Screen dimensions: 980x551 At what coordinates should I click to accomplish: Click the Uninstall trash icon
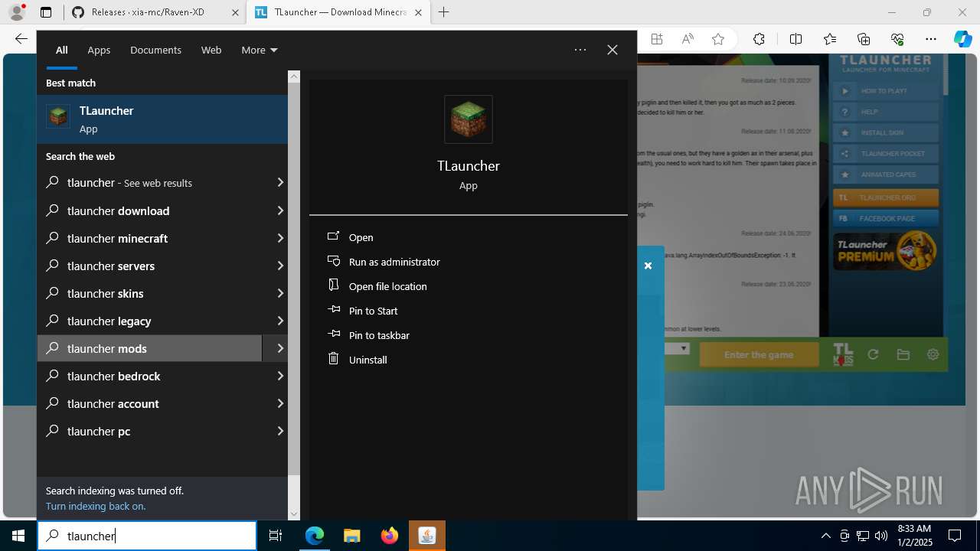click(333, 359)
